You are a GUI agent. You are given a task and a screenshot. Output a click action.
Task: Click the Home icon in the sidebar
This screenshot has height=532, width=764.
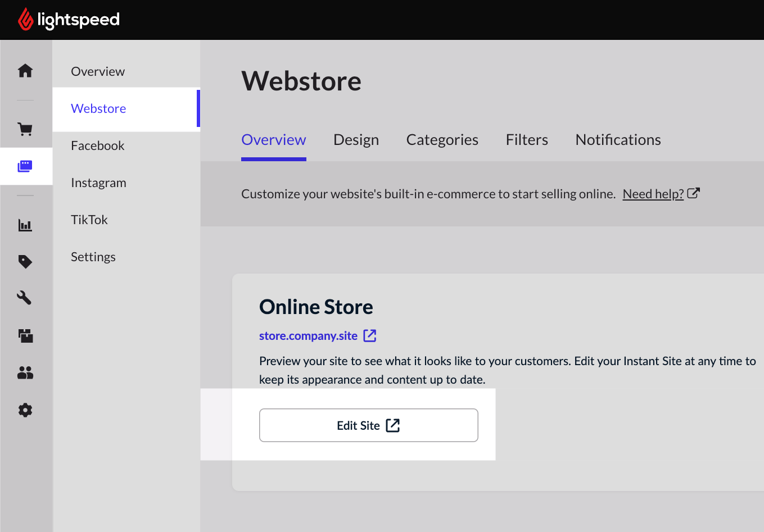point(25,71)
